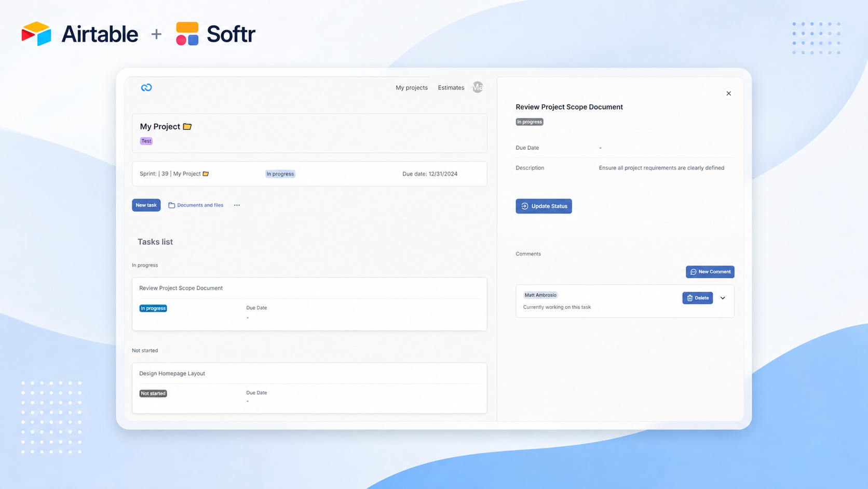
Task: Create a New task
Action: (x=146, y=205)
